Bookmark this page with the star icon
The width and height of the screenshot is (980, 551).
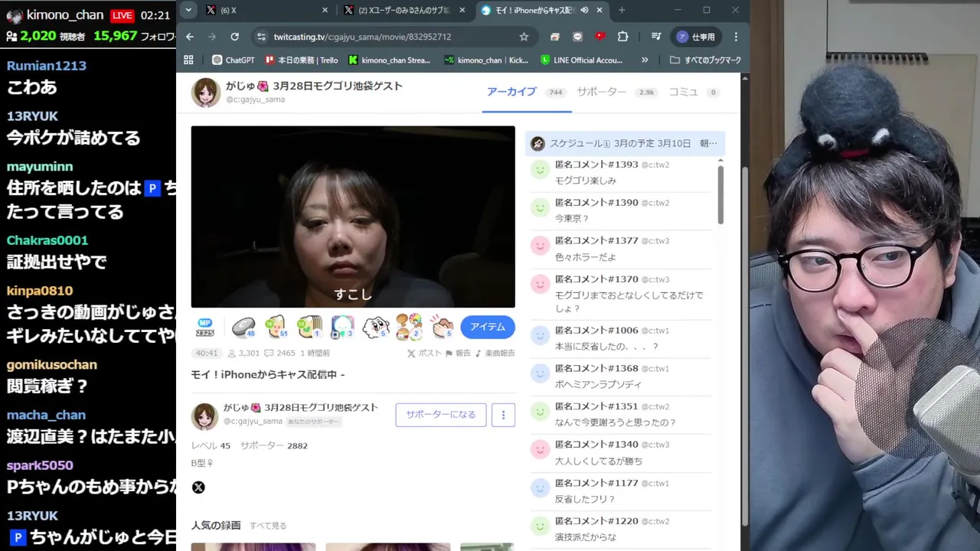tap(524, 37)
